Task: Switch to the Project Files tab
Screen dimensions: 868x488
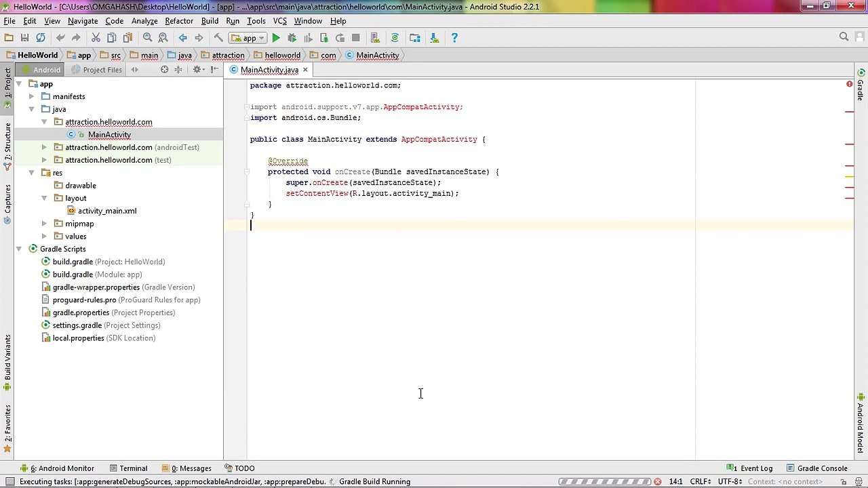Action: point(97,70)
